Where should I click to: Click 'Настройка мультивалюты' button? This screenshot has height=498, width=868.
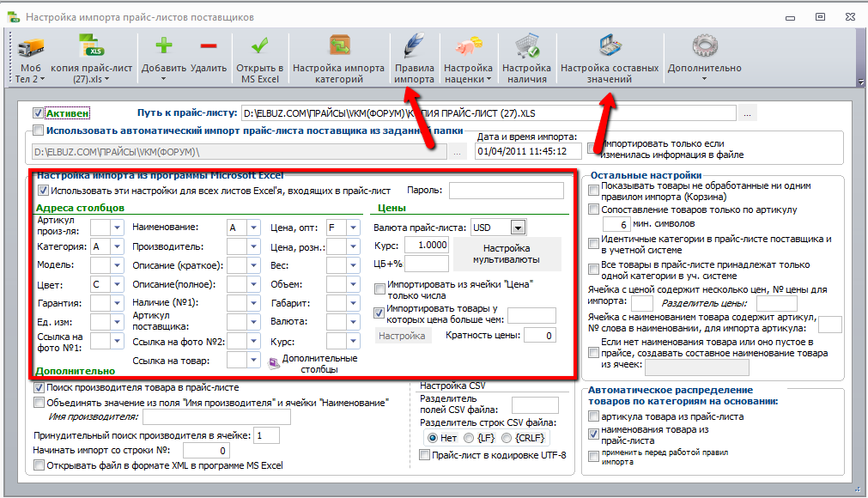pos(507,254)
